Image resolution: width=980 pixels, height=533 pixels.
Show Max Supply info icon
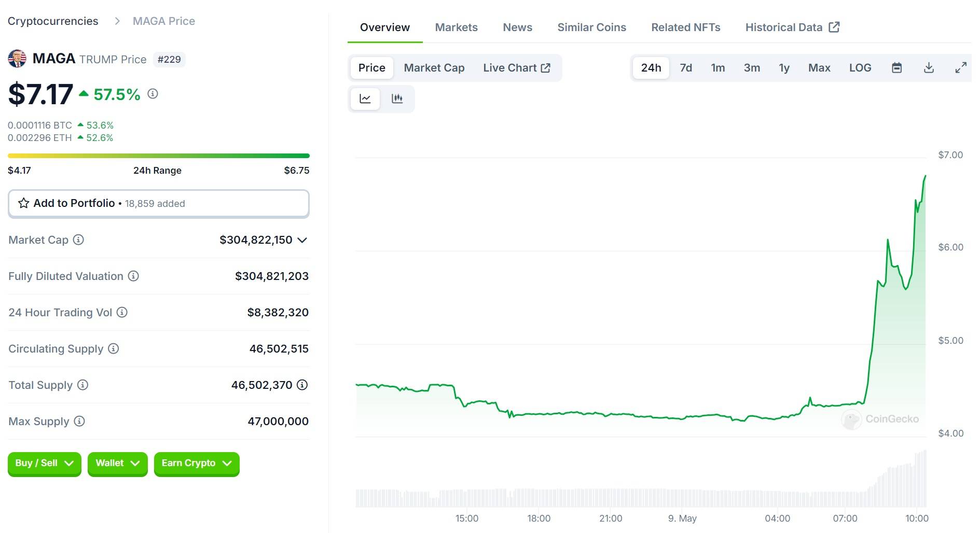(79, 421)
